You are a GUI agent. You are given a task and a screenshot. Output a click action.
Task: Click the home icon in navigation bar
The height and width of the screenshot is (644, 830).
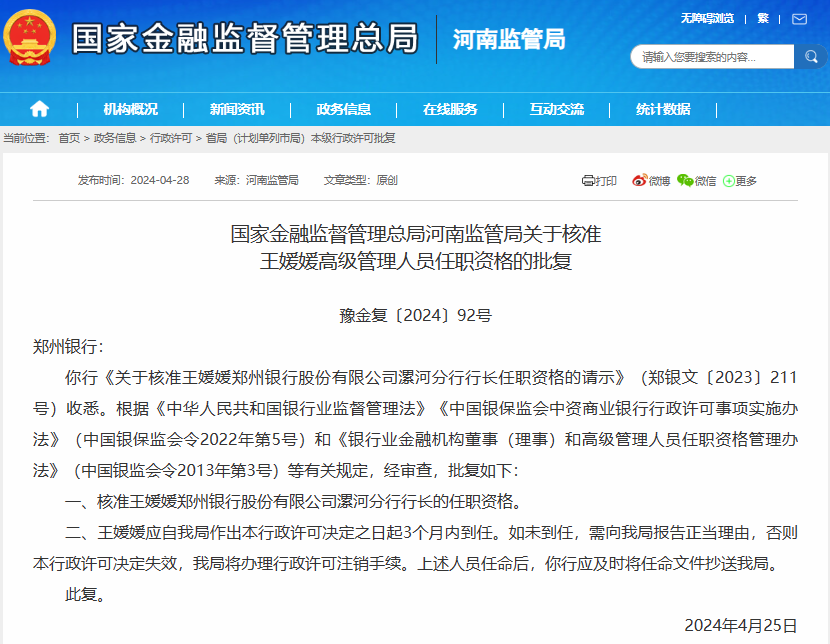39,109
